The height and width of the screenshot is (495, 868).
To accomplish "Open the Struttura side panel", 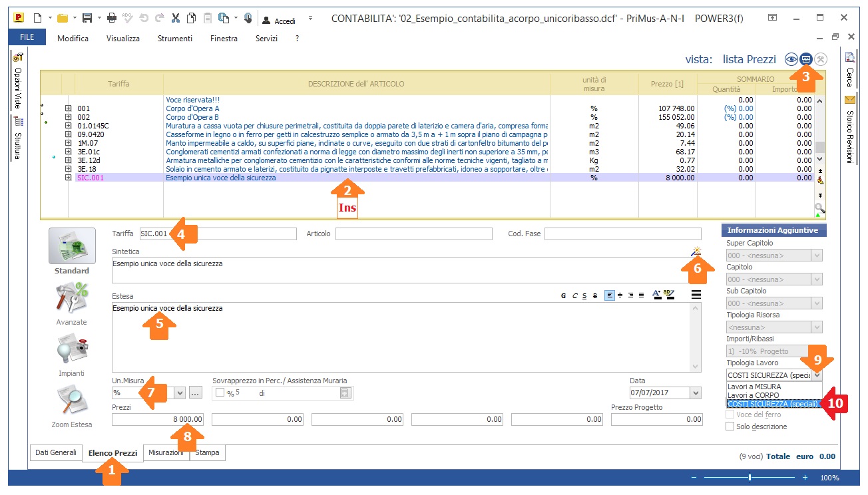I will pyautogui.click(x=18, y=138).
